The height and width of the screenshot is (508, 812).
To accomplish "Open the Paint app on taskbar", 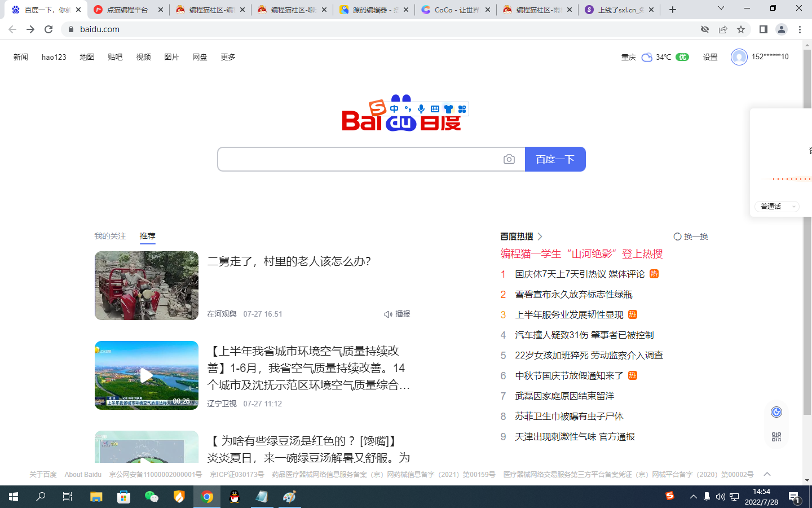I will click(x=290, y=497).
